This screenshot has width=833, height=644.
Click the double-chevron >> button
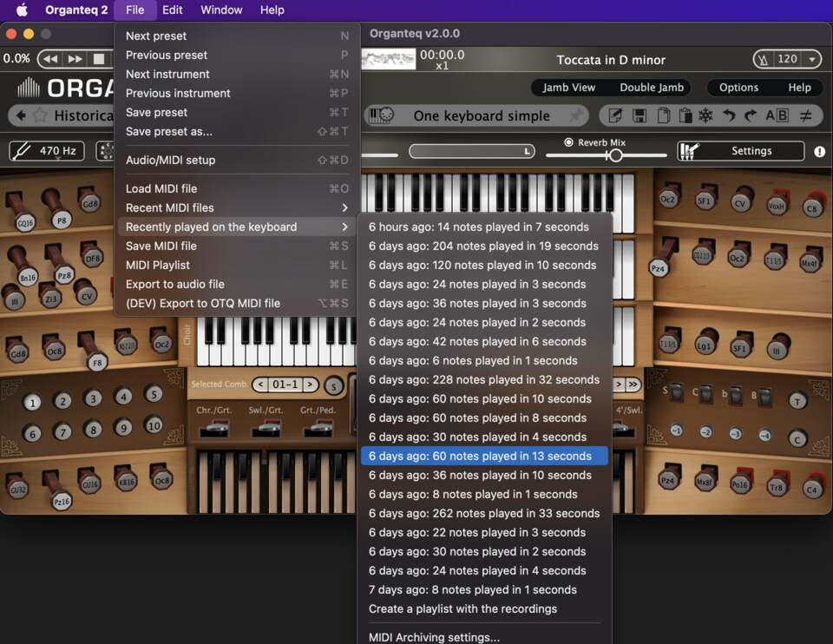coord(633,384)
